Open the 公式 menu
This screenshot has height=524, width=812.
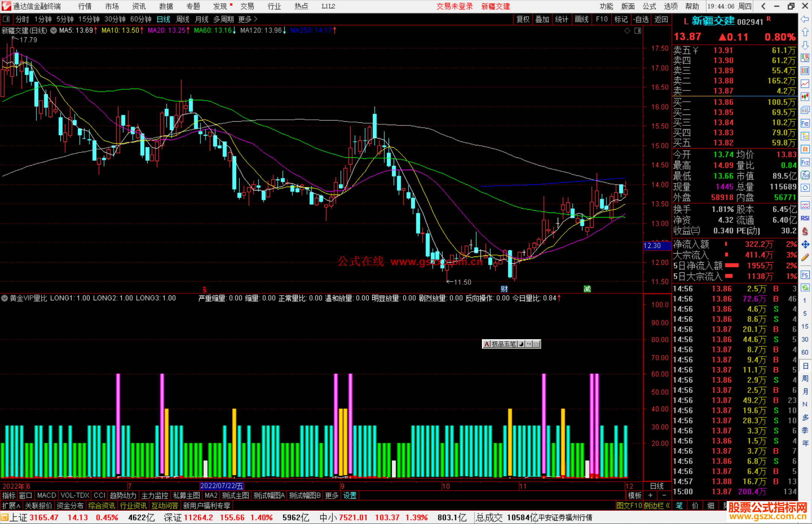(649, 6)
